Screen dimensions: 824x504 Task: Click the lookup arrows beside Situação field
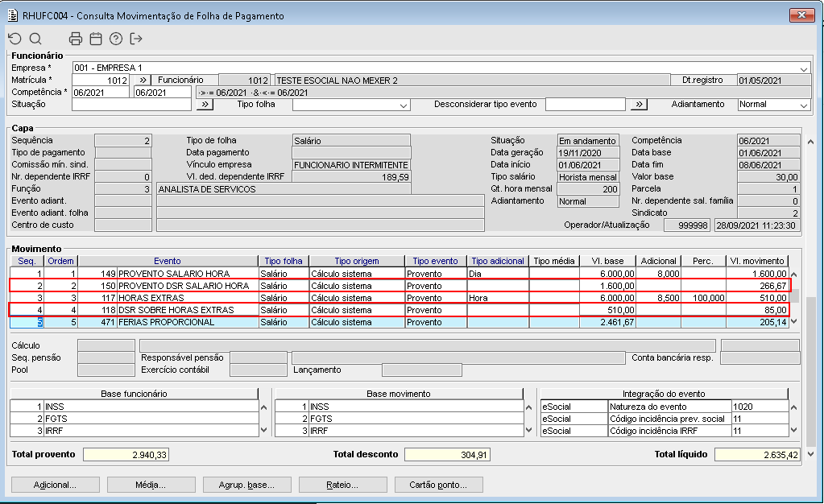pos(205,105)
